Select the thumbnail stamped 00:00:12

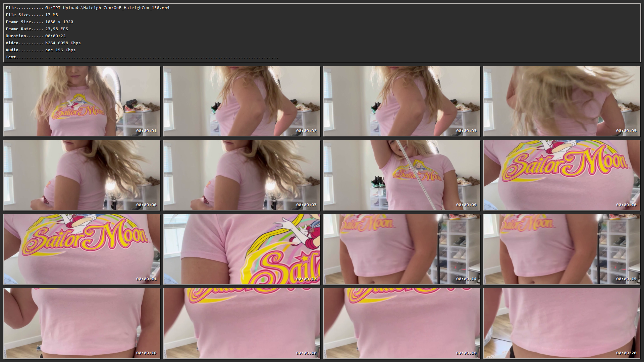point(241,249)
